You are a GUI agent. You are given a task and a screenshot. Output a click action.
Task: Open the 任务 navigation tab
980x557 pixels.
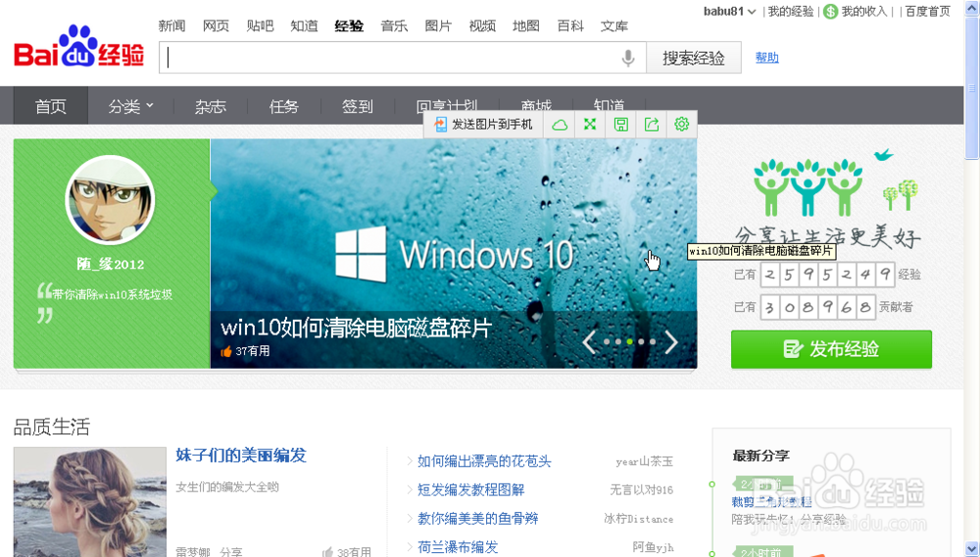[x=284, y=106]
